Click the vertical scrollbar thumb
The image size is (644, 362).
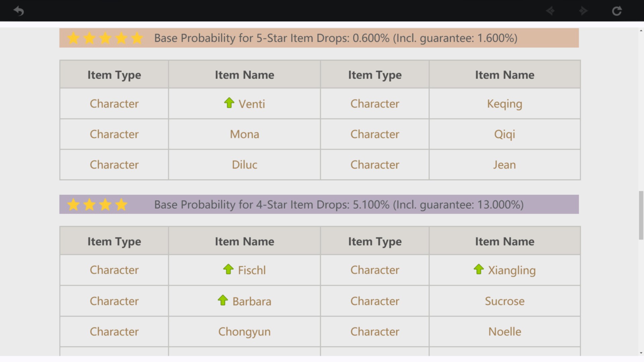pos(641,215)
